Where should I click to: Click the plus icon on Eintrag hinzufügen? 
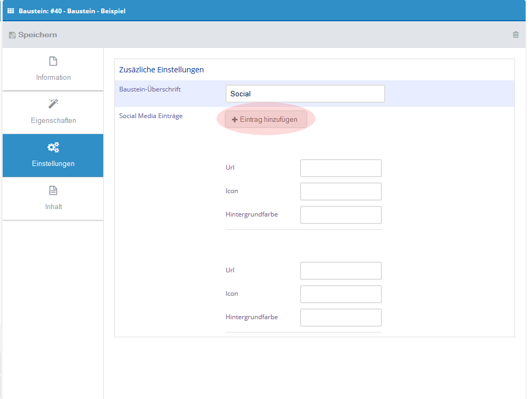235,120
